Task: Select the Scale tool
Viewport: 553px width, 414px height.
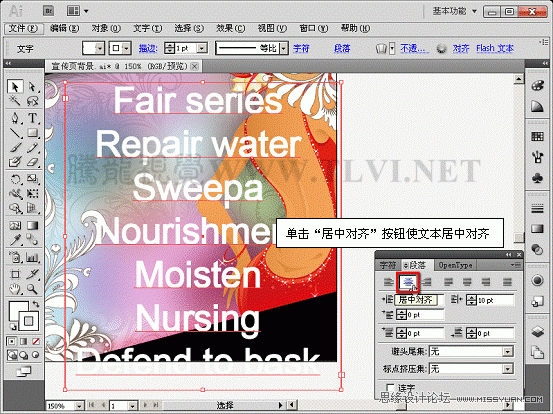Action: point(32,179)
